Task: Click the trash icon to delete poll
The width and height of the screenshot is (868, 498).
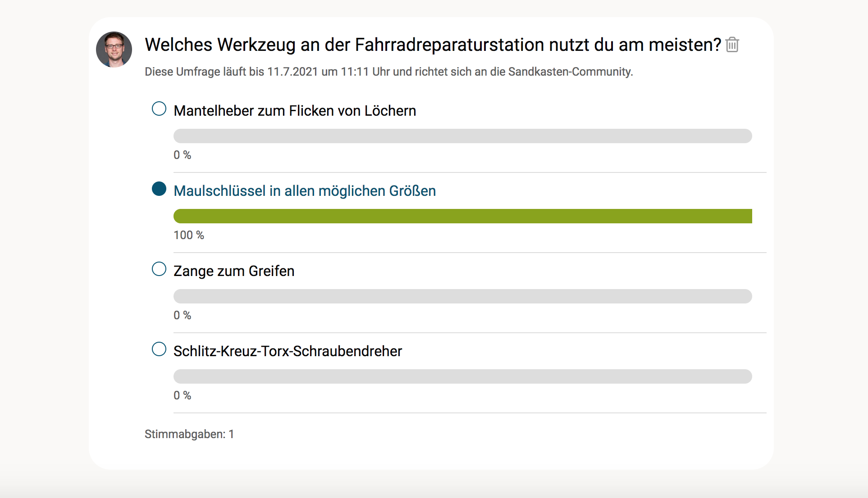Action: (x=732, y=45)
